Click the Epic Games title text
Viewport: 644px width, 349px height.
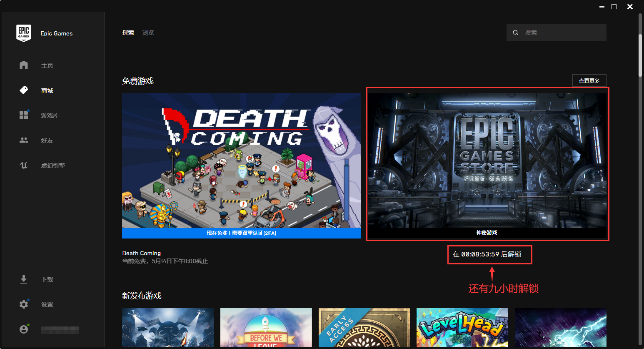57,33
